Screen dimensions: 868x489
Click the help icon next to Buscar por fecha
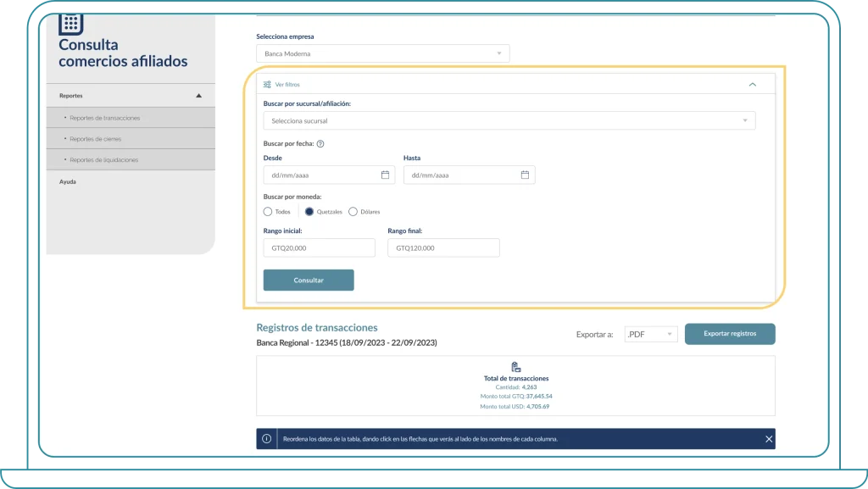tap(320, 144)
